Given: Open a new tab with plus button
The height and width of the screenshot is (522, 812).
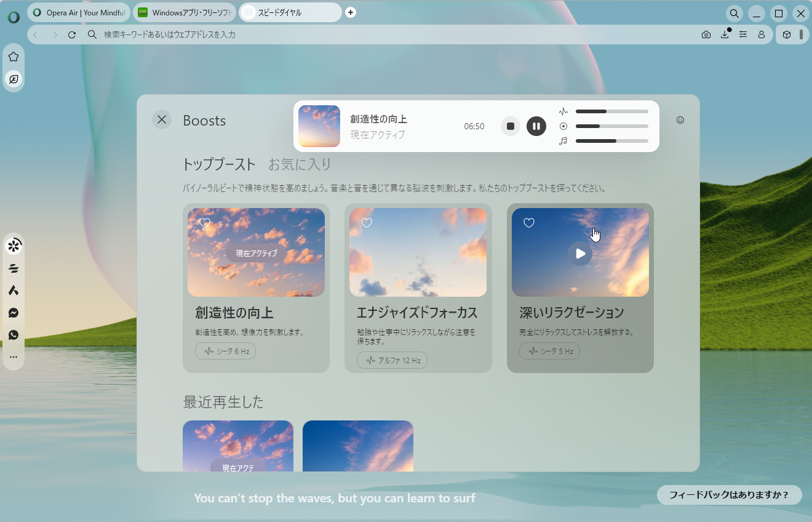Looking at the screenshot, I should (351, 12).
